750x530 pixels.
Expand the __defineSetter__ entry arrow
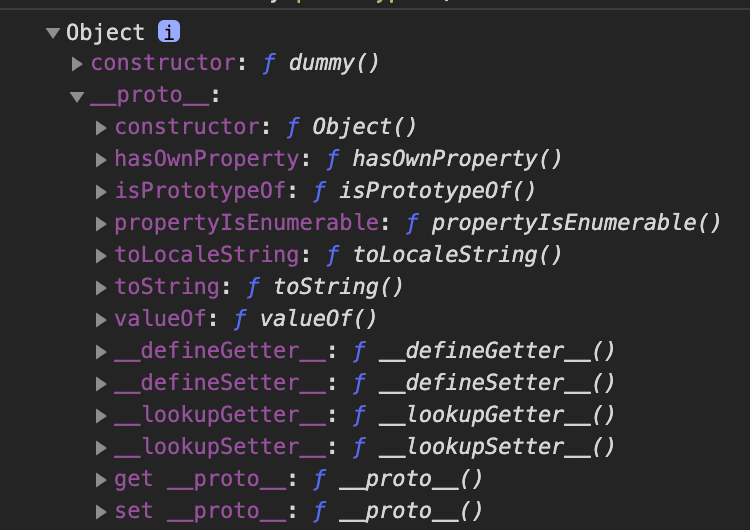[101, 384]
